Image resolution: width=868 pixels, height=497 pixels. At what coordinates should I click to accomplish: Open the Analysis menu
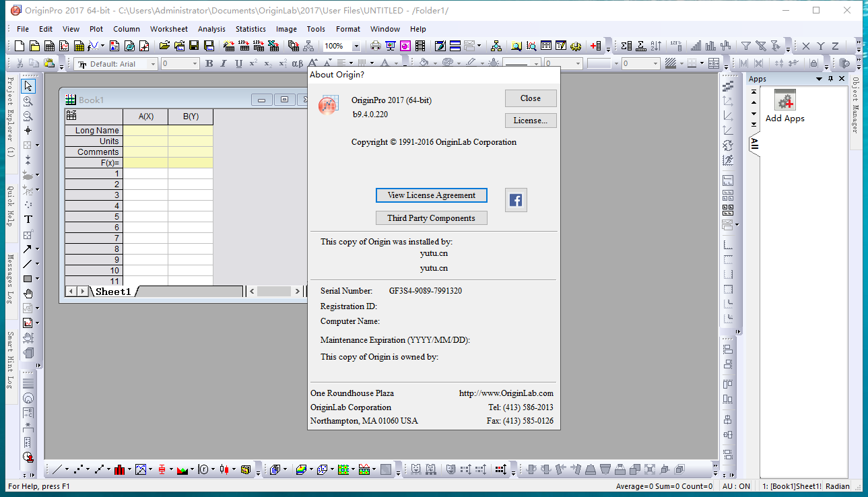click(x=211, y=29)
